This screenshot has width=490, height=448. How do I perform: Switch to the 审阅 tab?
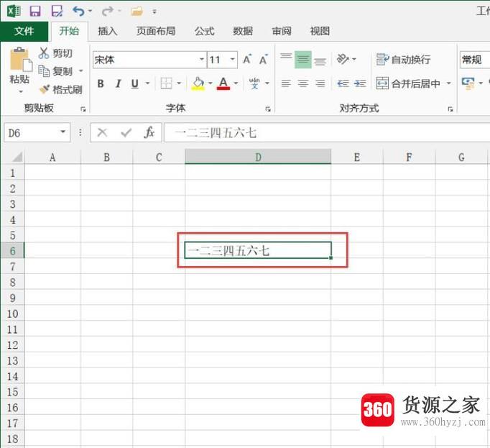(282, 31)
